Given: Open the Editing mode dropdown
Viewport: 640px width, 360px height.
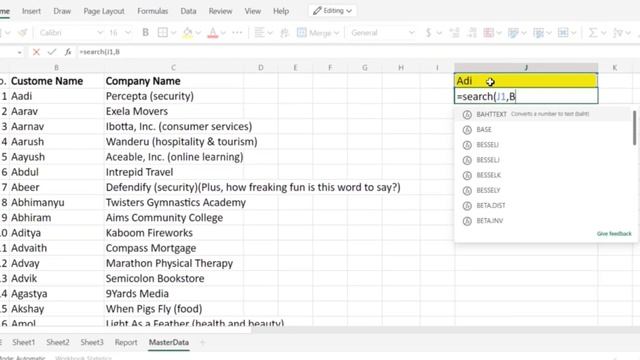Looking at the screenshot, I should tap(332, 11).
